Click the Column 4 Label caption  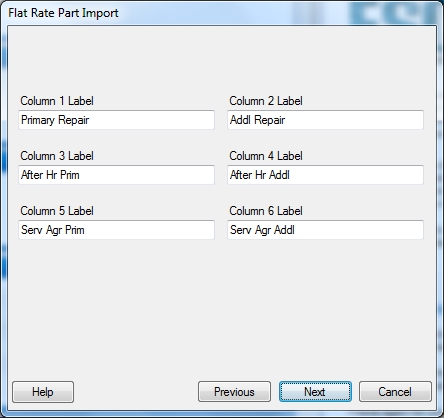[266, 156]
